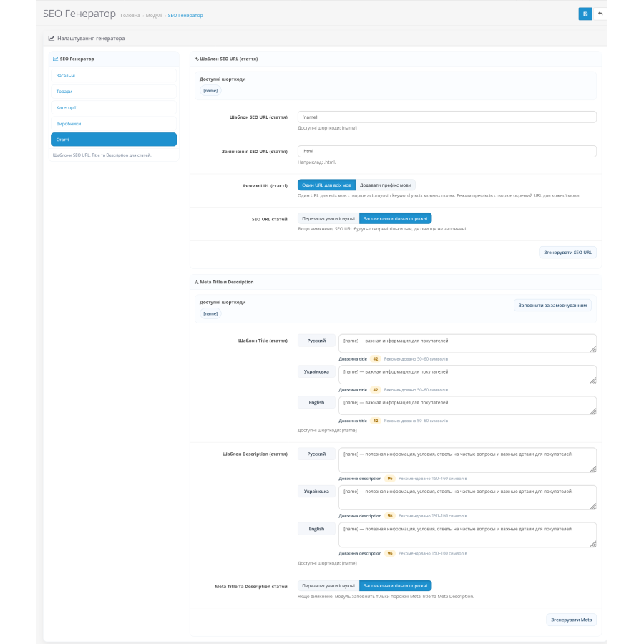Viewport: 644px width, 644px height.
Task: Click [name] shortcode chip in SEO URL section
Action: (x=210, y=90)
